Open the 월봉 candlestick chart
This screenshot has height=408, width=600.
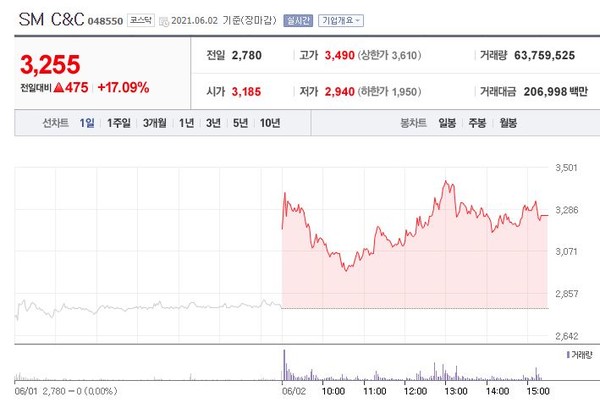tap(507, 123)
